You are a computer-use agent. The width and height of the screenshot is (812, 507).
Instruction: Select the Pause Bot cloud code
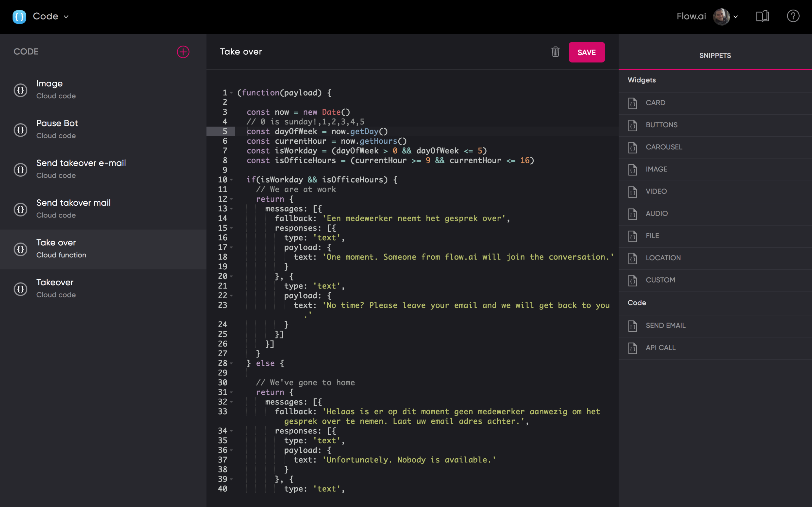[x=57, y=129]
